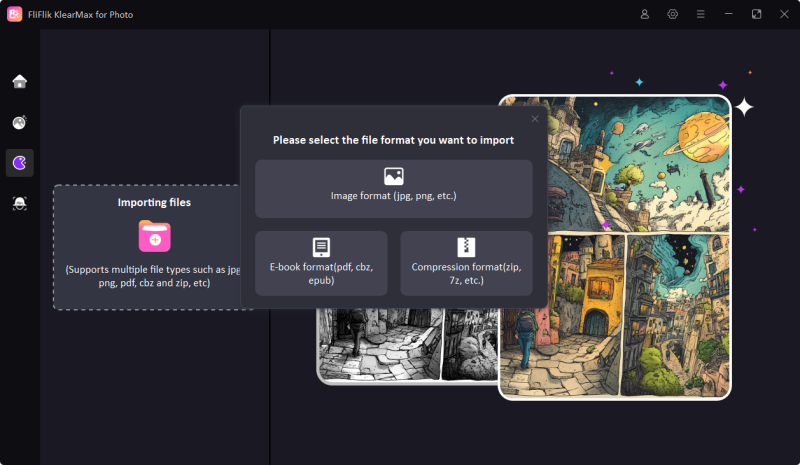Click the black-and-white comic preview image
This screenshot has width=800, height=465.
(x=407, y=346)
